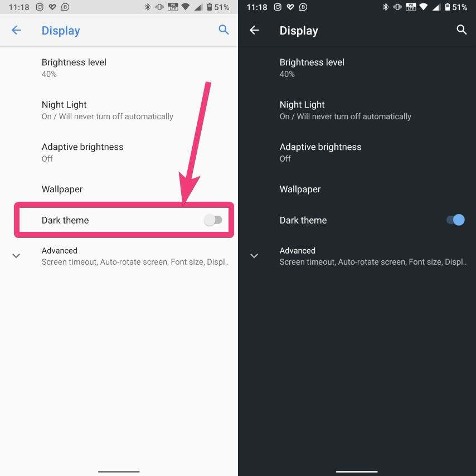Disable the Dark theme switch on dark screen

[x=455, y=220]
